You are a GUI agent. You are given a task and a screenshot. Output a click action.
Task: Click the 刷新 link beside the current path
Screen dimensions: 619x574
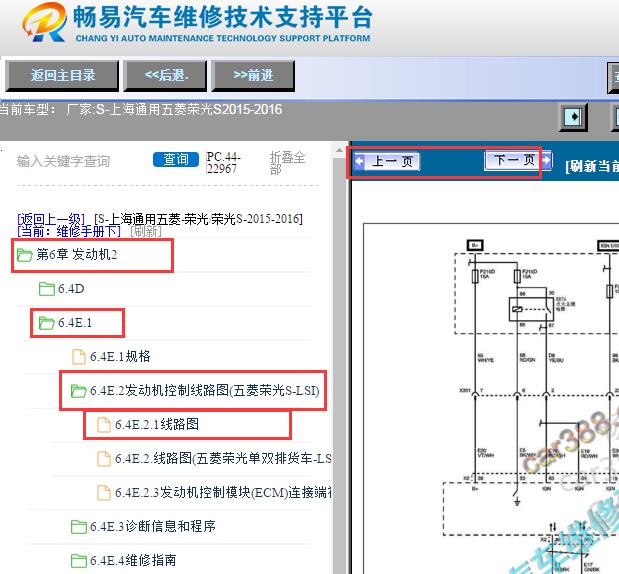coord(146,231)
